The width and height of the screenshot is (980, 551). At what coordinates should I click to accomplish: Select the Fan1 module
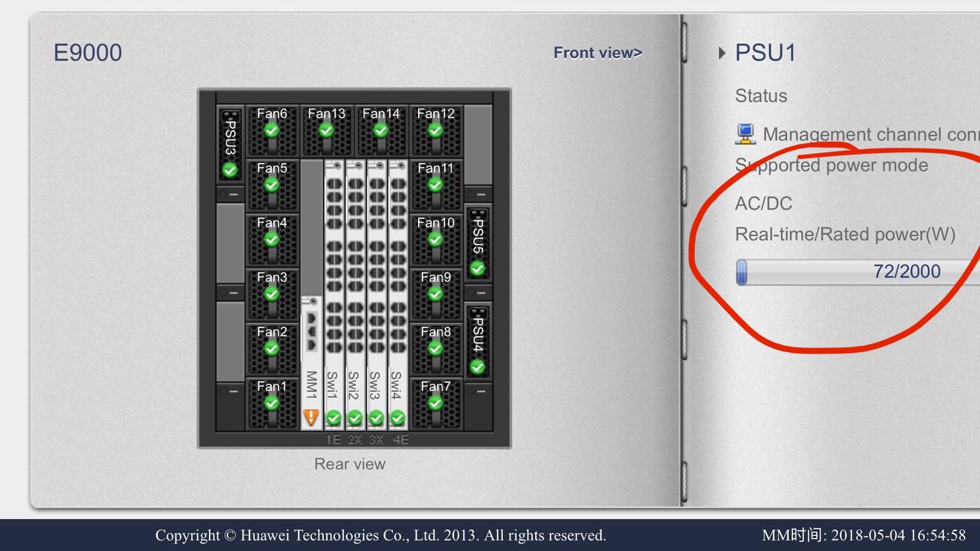pos(272,403)
